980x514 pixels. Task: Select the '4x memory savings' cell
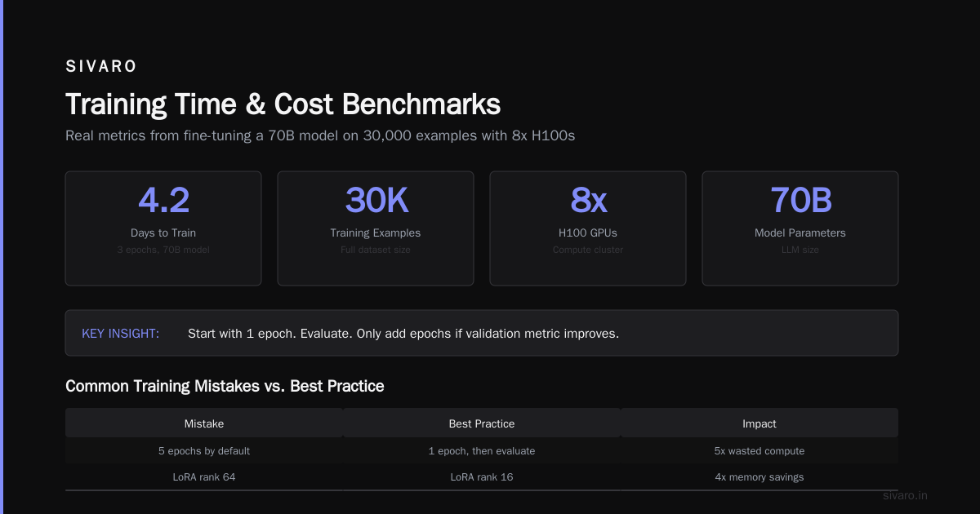click(x=759, y=477)
